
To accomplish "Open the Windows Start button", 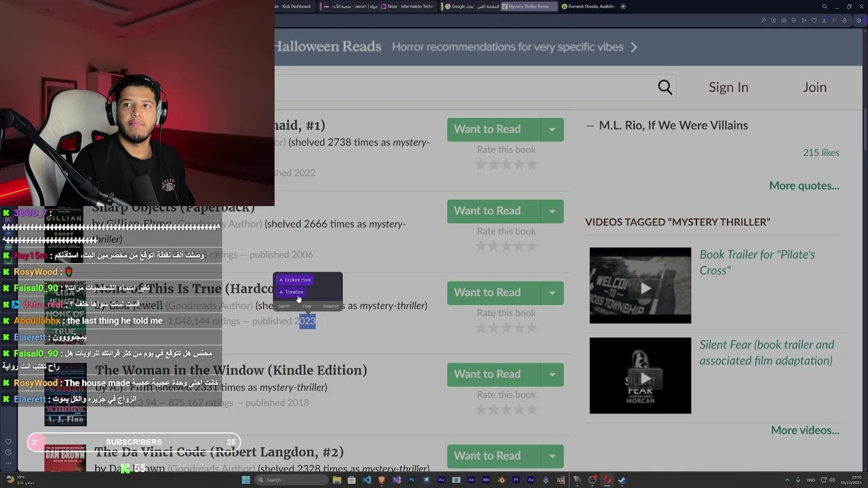I will (245, 480).
